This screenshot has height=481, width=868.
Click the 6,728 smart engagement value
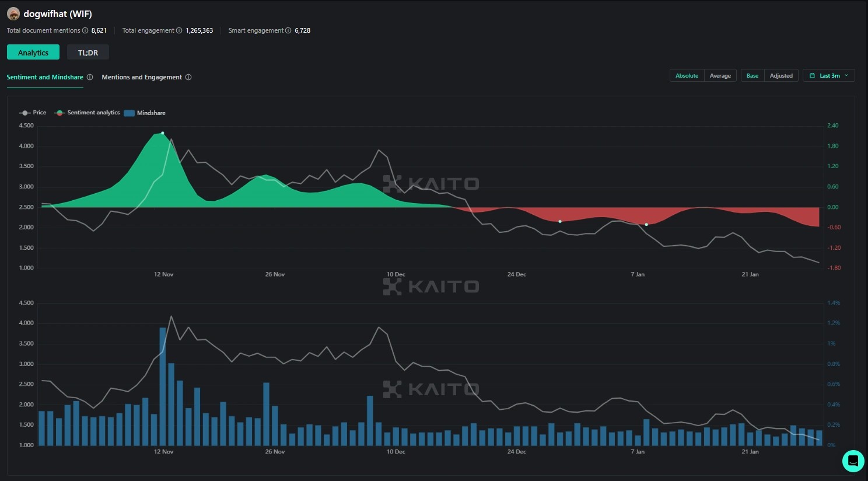point(303,30)
